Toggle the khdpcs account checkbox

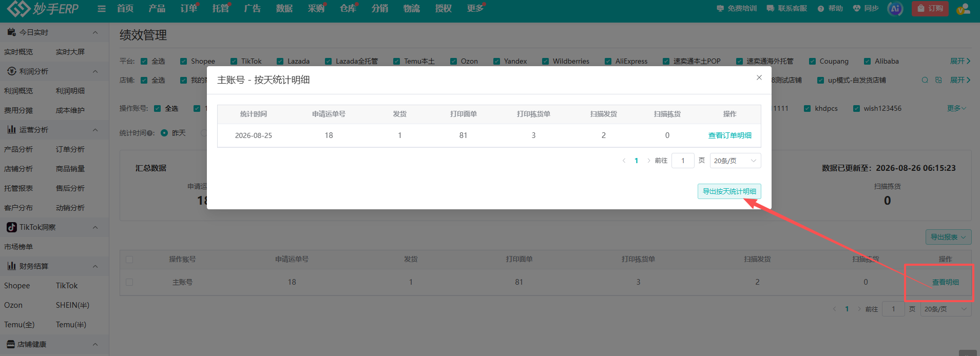click(x=808, y=108)
